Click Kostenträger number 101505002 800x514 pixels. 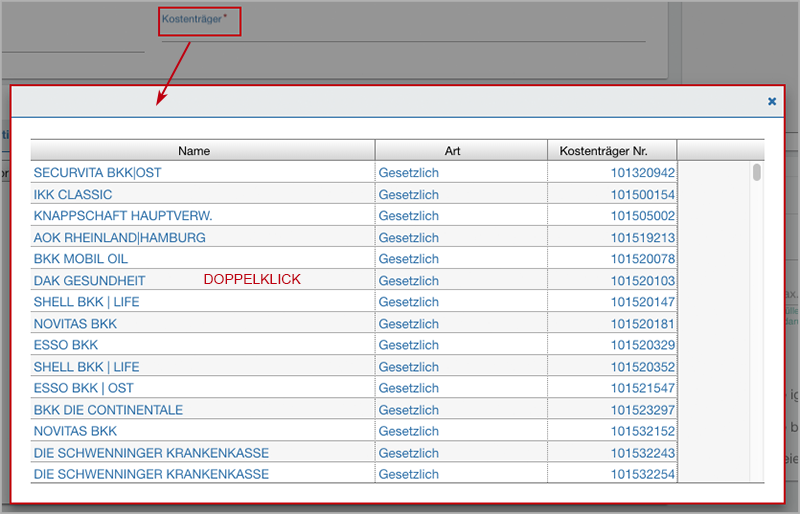(x=643, y=216)
